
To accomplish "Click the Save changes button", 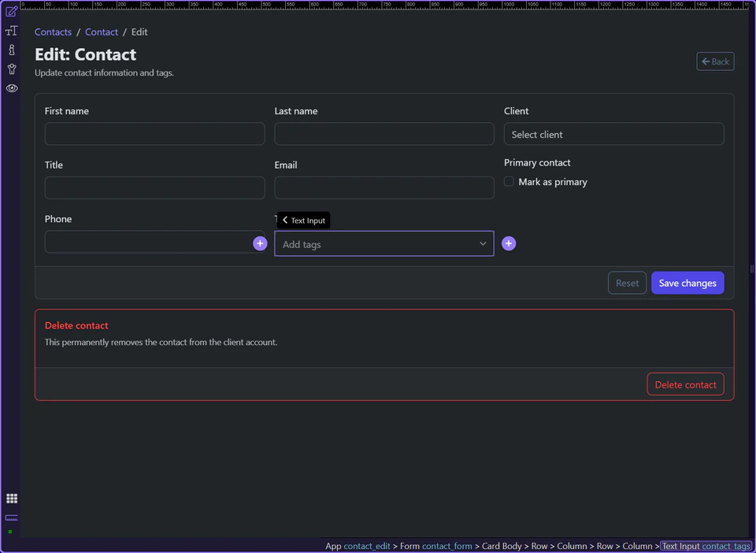I will (687, 283).
